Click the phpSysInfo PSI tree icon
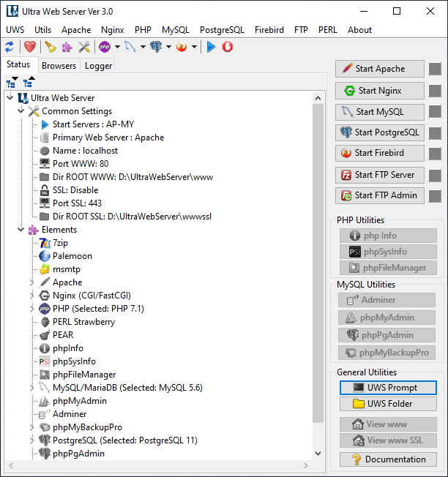The height and width of the screenshot is (477, 448). [45, 361]
